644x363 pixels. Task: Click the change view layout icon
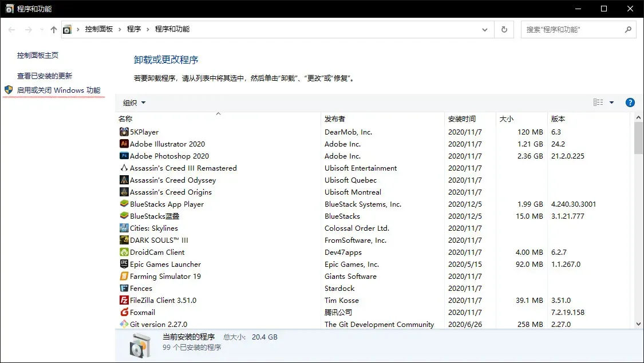pos(598,102)
